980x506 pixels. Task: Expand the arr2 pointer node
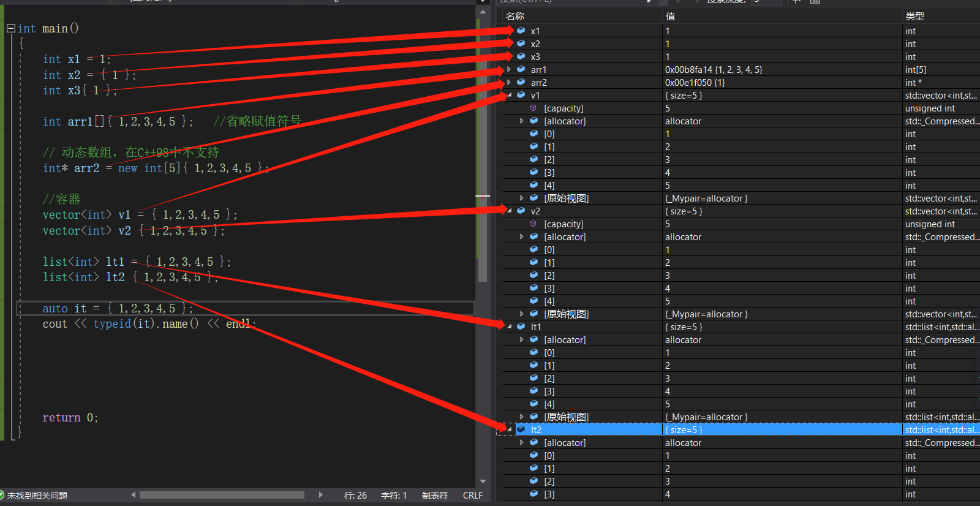(x=509, y=82)
